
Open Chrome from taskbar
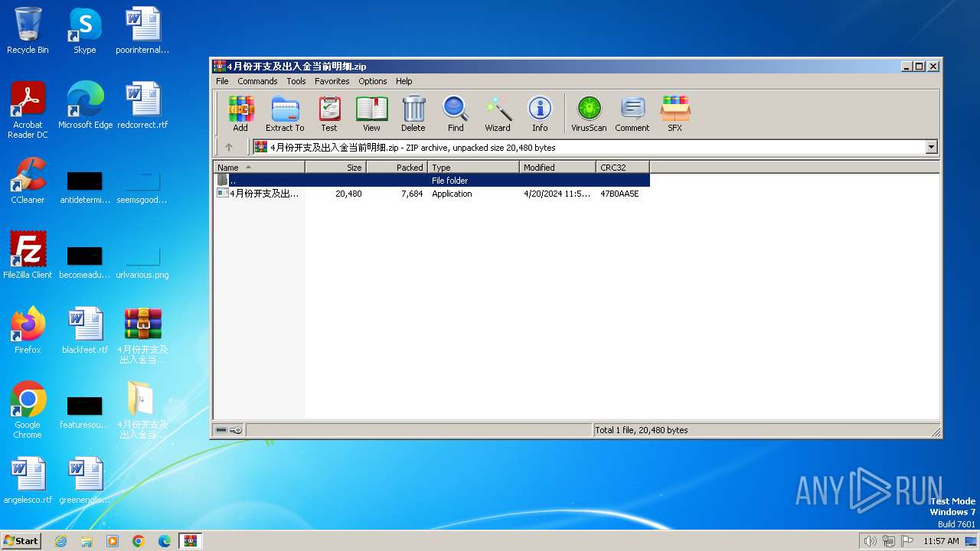tap(139, 541)
